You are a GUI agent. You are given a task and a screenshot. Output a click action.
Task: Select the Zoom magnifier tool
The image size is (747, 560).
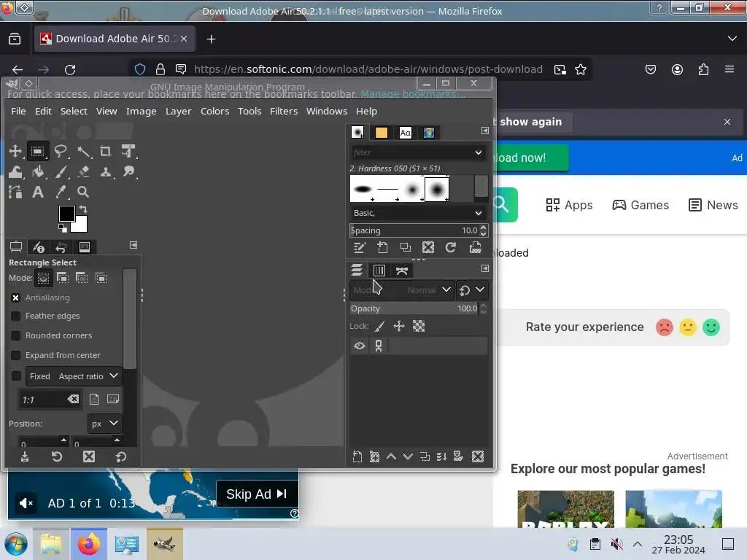coord(83,192)
